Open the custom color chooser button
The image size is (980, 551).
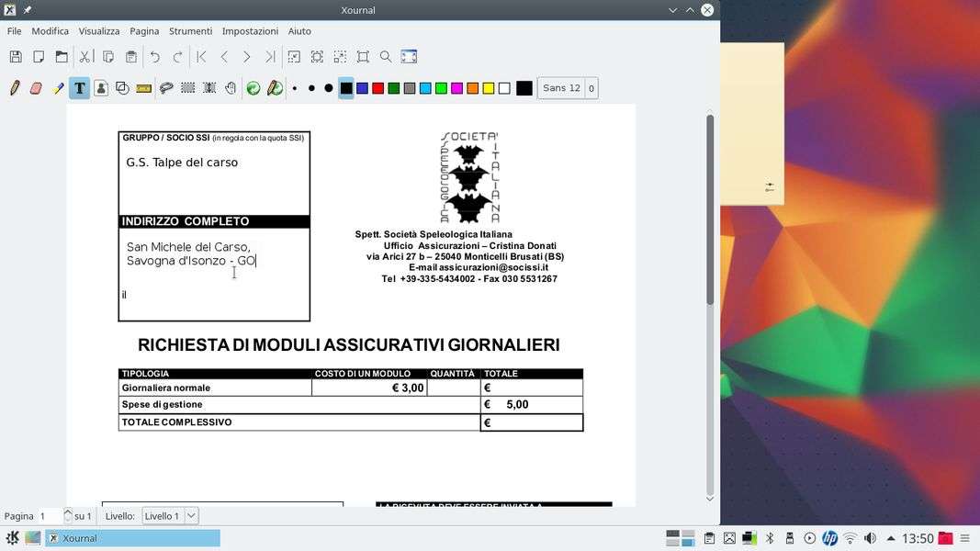[524, 88]
